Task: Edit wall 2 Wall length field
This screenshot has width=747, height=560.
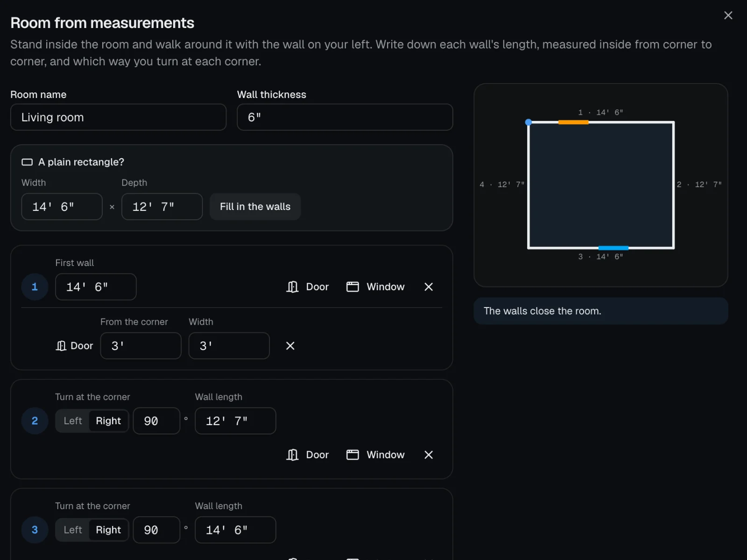Action: (x=235, y=421)
